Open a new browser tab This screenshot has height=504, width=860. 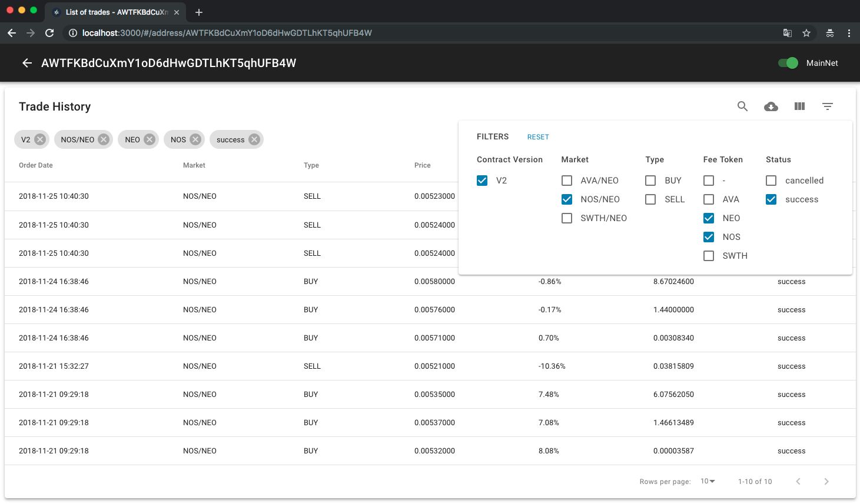[199, 12]
